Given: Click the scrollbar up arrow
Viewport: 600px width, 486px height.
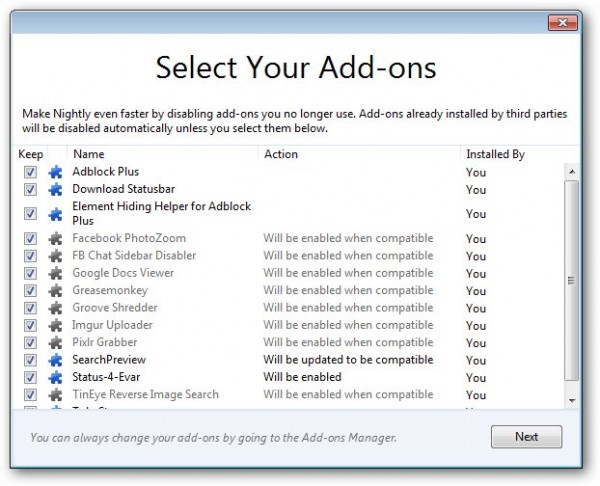Looking at the screenshot, I should click(x=572, y=171).
